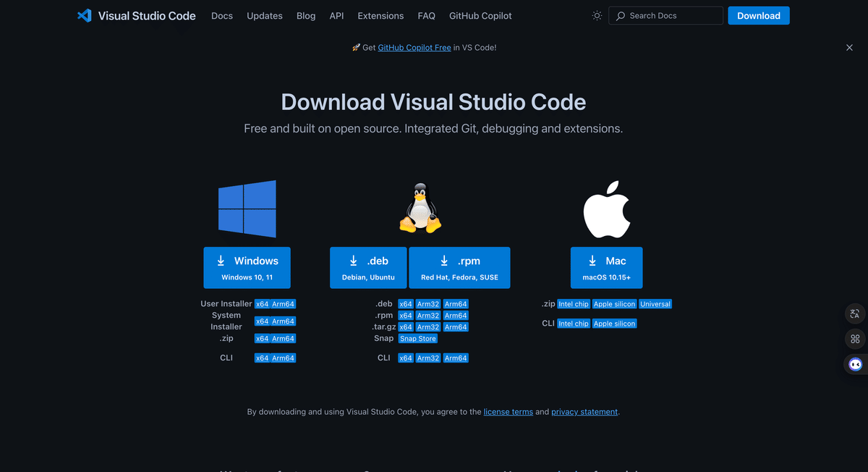The image size is (868, 472).
Task: Click the Visual Studio Code logo icon
Action: (x=85, y=15)
